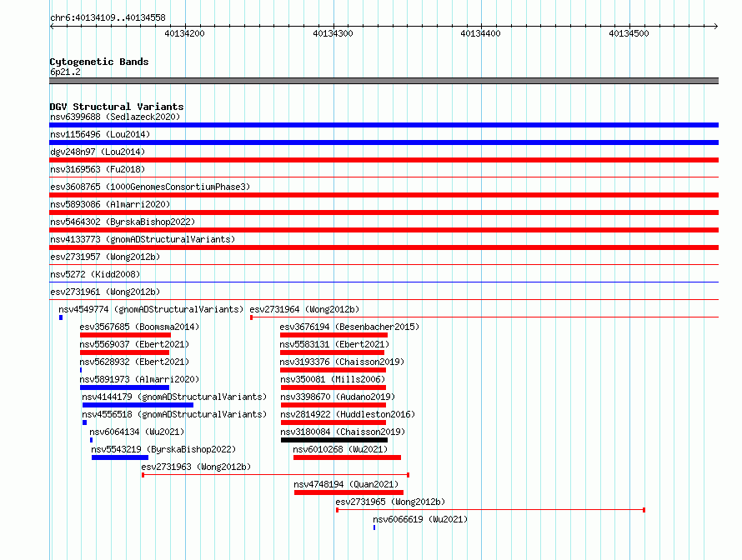The image size is (742, 560).
Task: Select the blue bar under nsv4144179
Action: (x=138, y=405)
